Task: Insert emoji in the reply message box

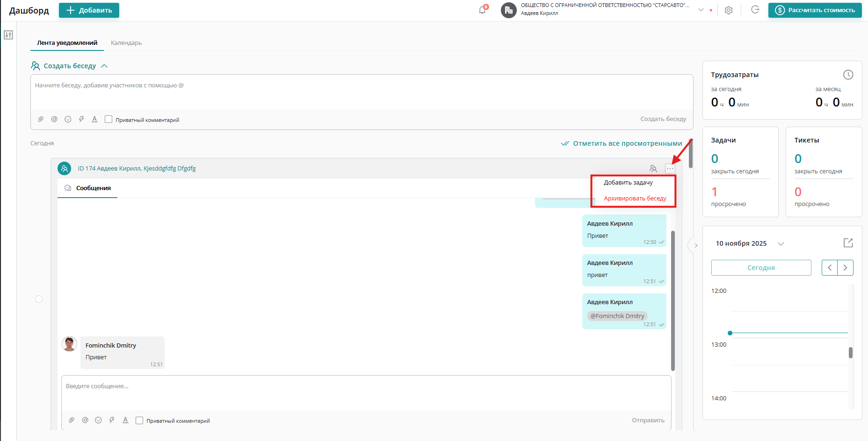Action: pos(98,420)
